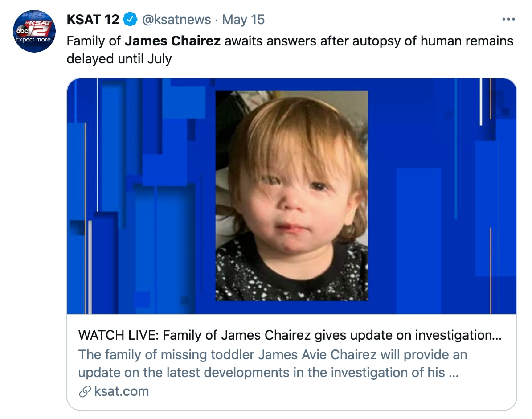532x419 pixels.
Task: Open the @ksatnews handle link
Action: 176,20
